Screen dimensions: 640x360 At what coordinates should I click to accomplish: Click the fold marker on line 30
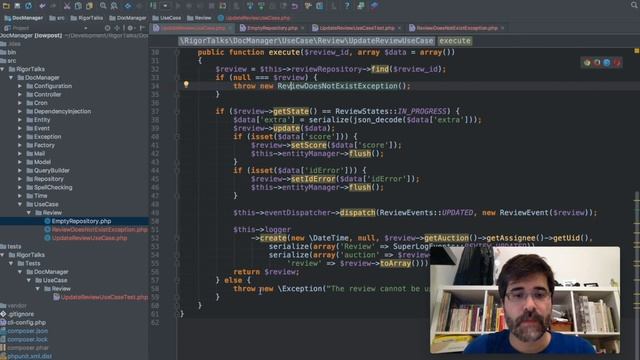(178, 52)
